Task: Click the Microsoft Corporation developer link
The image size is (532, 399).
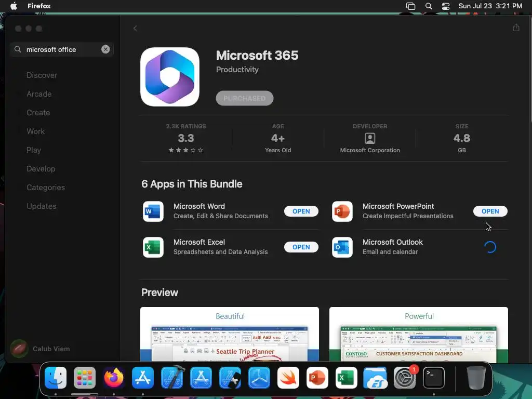Action: point(370,150)
